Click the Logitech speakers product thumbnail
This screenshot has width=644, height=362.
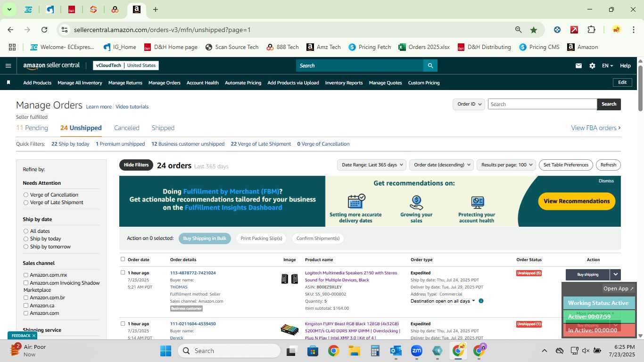[x=289, y=279]
